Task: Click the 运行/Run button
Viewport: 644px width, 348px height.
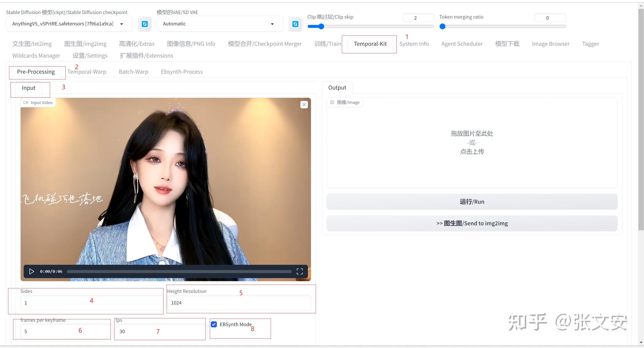Action: (x=472, y=201)
